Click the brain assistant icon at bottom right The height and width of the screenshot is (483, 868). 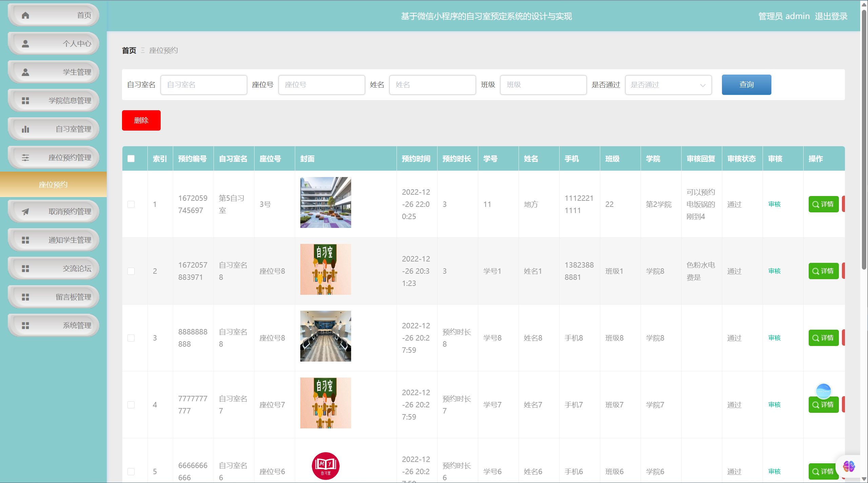pos(849,467)
